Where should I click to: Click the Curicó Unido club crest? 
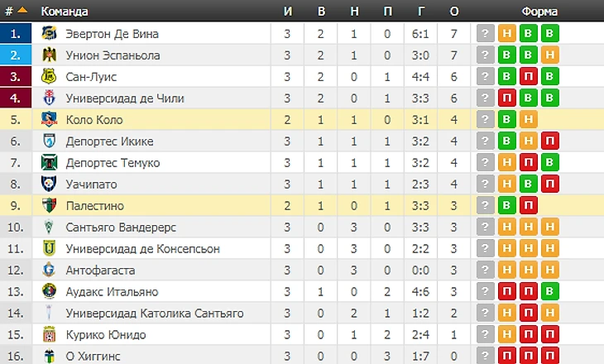[x=49, y=334]
